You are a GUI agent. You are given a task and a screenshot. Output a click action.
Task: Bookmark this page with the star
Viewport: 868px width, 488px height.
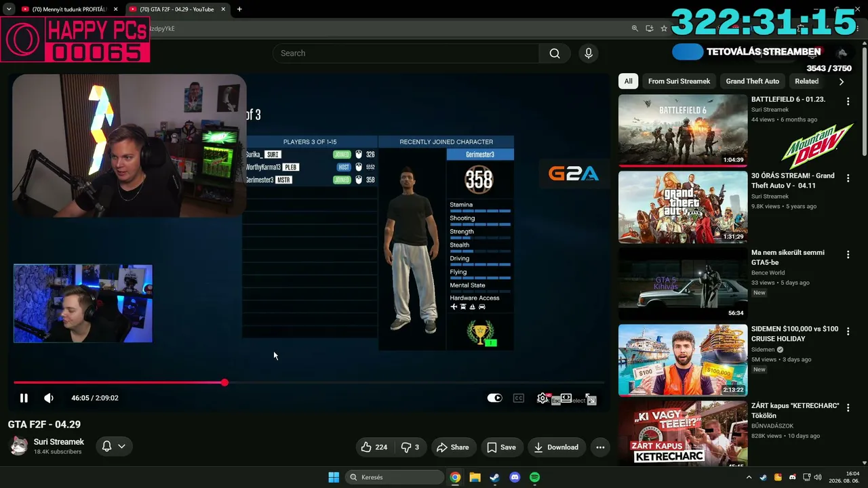coord(664,28)
